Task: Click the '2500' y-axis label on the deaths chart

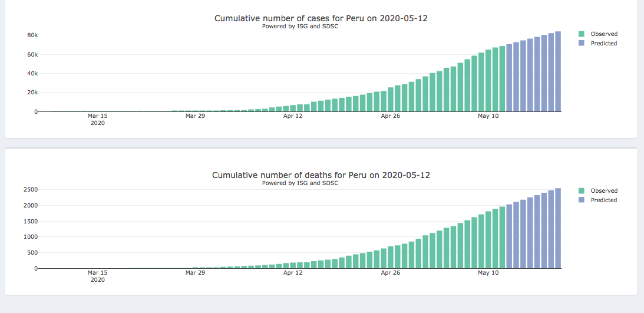Action: [x=31, y=190]
